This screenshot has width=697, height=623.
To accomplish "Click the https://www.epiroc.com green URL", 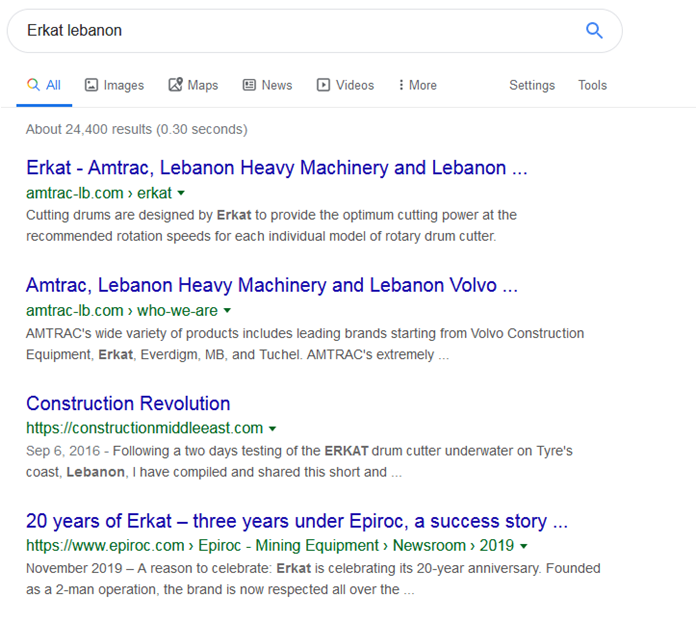I will [105, 546].
